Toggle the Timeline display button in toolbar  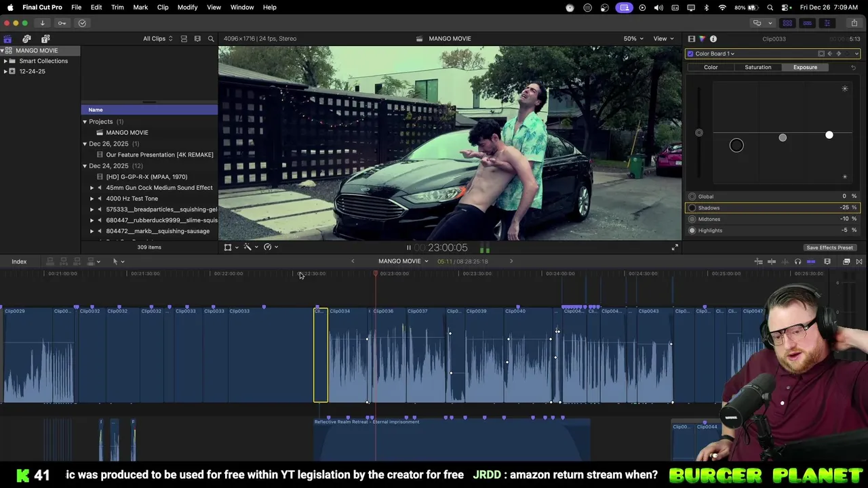807,23
